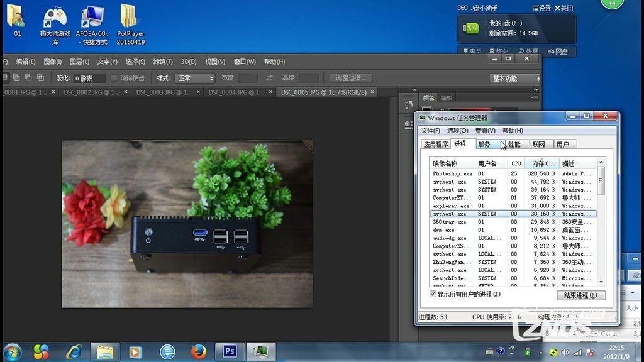
Task: Select the Photoshop.exe process row
Action: 513,173
